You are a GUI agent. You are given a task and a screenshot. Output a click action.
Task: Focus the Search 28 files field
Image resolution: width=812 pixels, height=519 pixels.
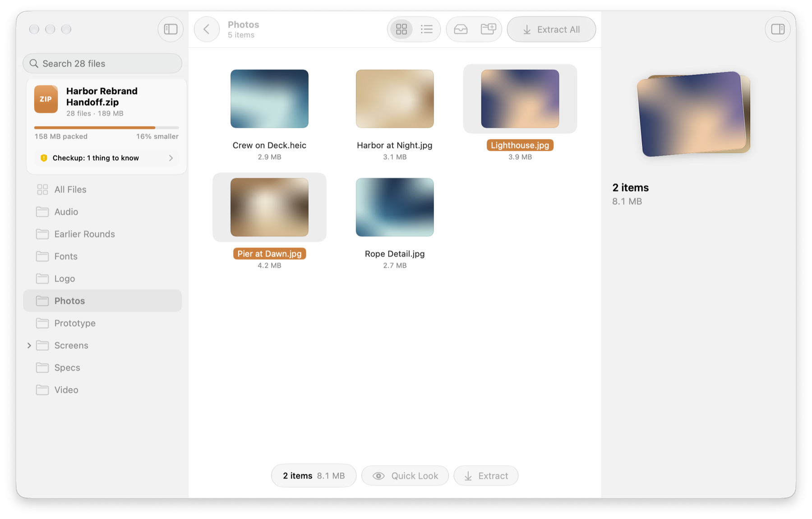click(102, 64)
